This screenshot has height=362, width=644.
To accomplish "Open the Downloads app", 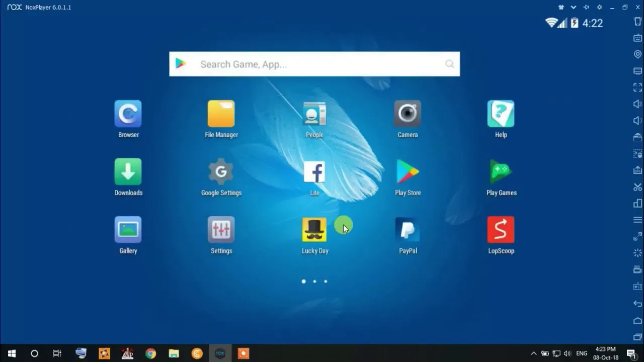I will [x=128, y=171].
